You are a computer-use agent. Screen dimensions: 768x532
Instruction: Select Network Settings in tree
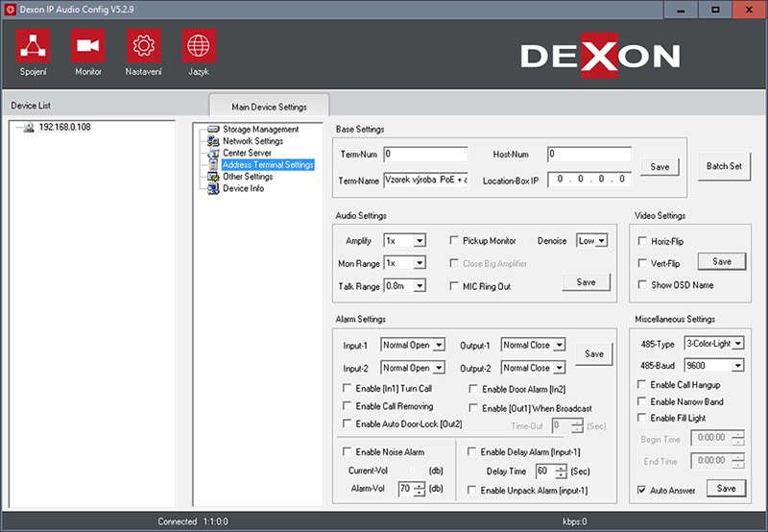[x=252, y=141]
